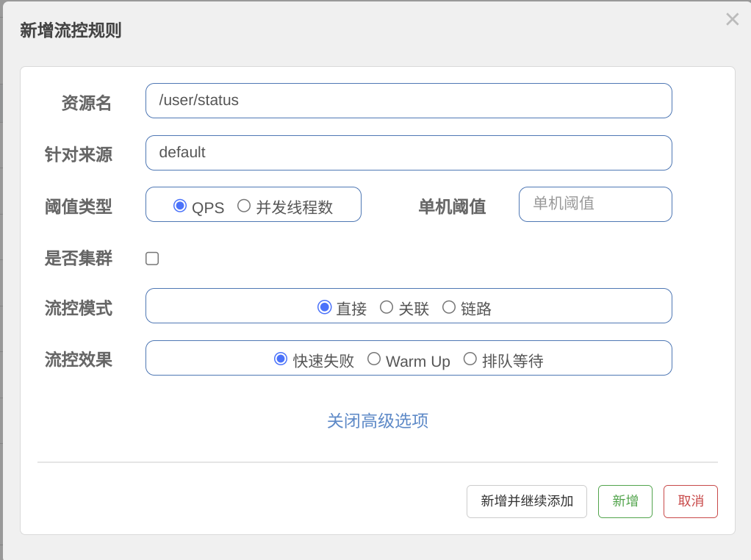
Task: Collapse options via 关闭高级选项 link
Action: [378, 421]
